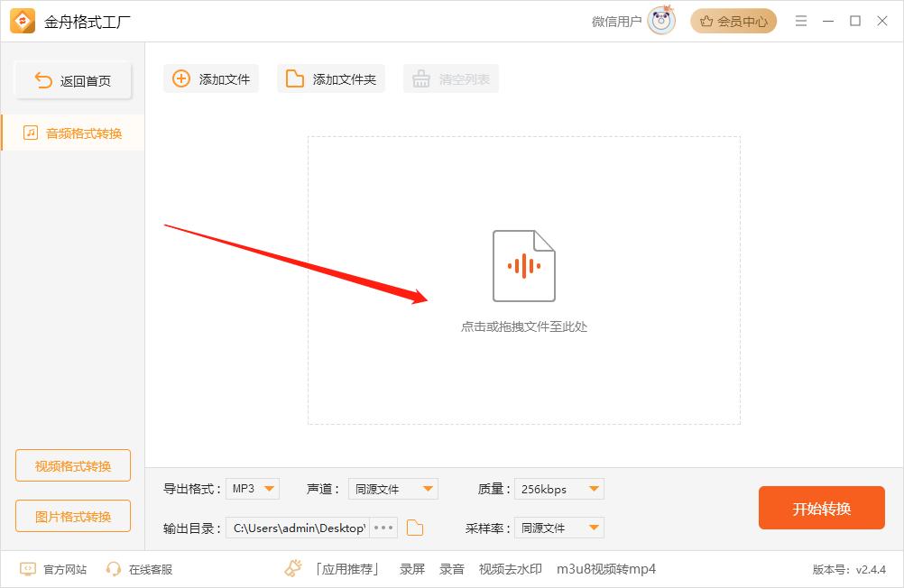904x588 pixels.
Task: Click the drag-and-drop file area
Action: click(x=523, y=280)
